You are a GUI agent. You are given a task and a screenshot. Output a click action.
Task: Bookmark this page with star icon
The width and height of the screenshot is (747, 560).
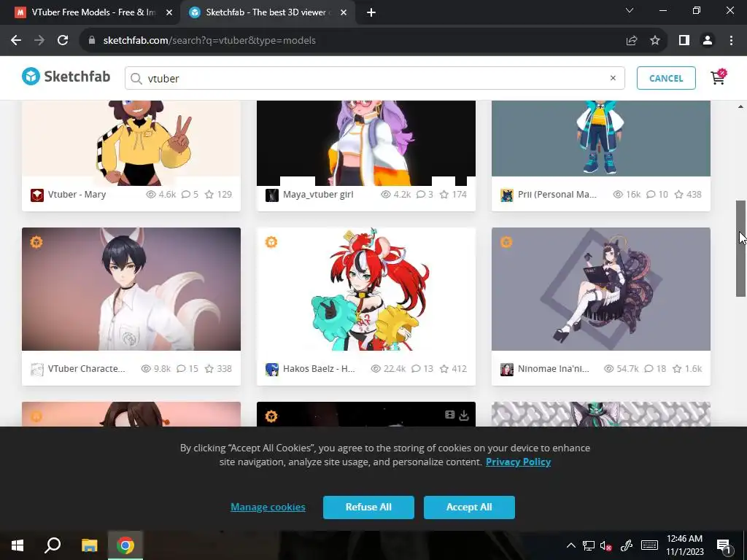[x=655, y=41]
